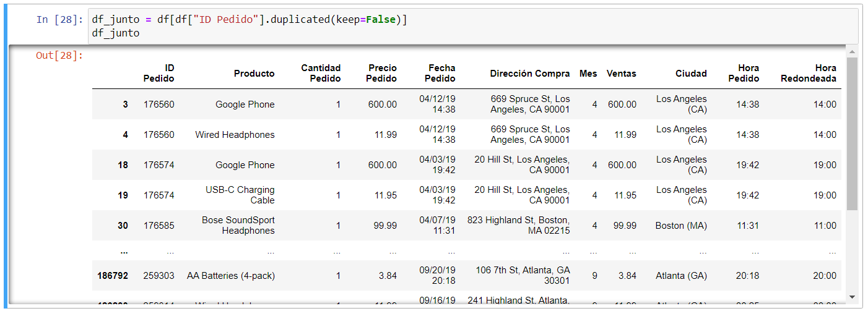Click the "Wired Headphones" cell in row 4
This screenshot has width=868, height=311.
235,135
